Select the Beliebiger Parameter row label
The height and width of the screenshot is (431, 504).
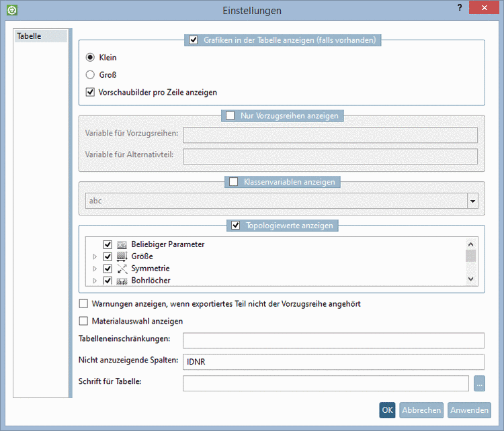pos(168,244)
